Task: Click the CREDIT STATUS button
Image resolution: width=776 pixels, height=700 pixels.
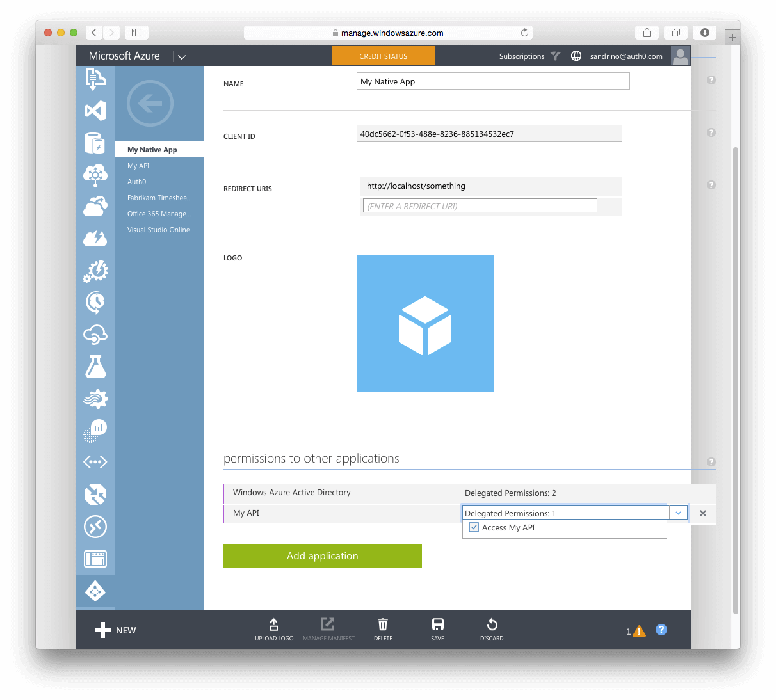Action: (383, 56)
